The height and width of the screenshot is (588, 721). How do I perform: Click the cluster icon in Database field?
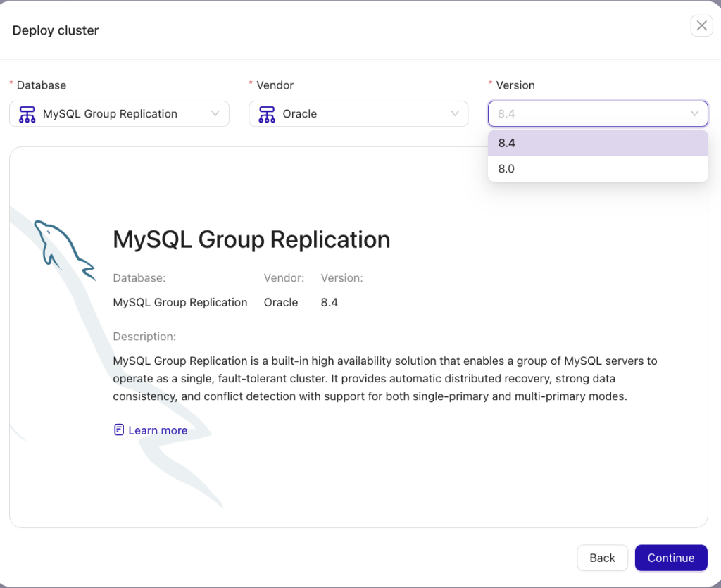(x=27, y=114)
